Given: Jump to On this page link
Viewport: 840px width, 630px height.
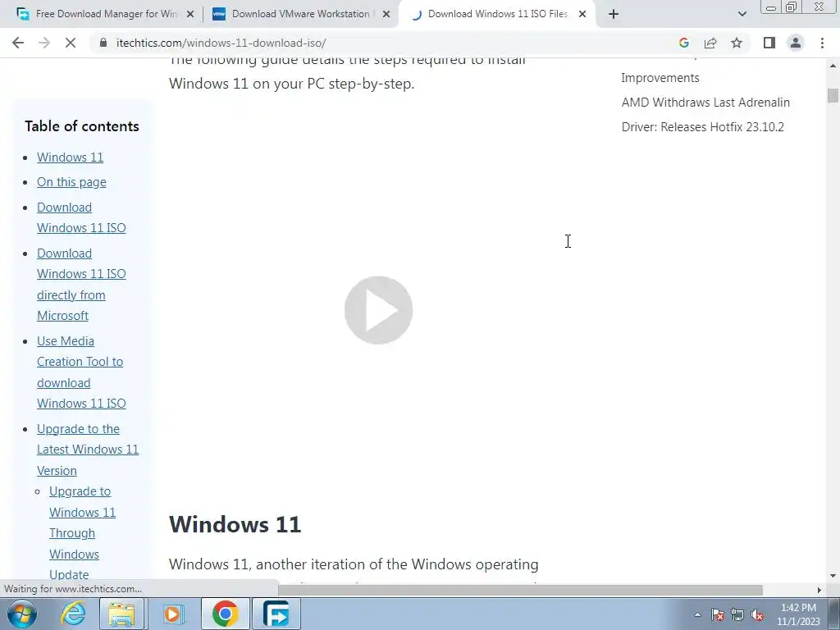Looking at the screenshot, I should [x=71, y=182].
